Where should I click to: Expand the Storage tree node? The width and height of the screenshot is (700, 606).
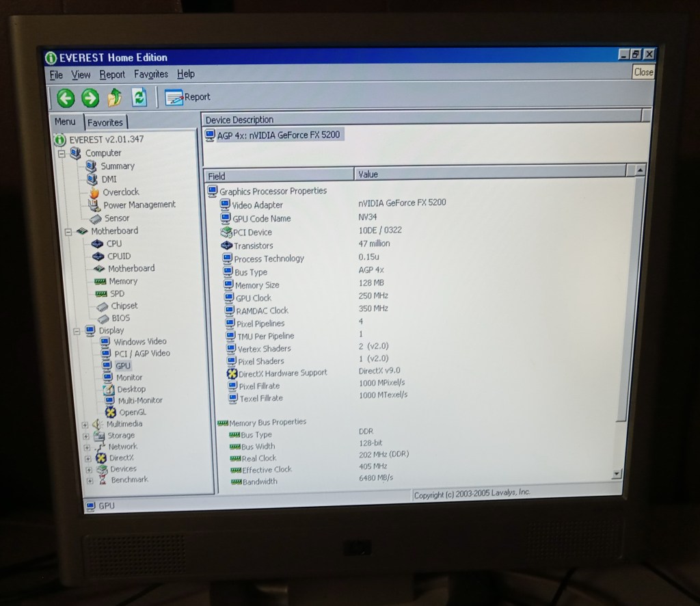[x=86, y=436]
